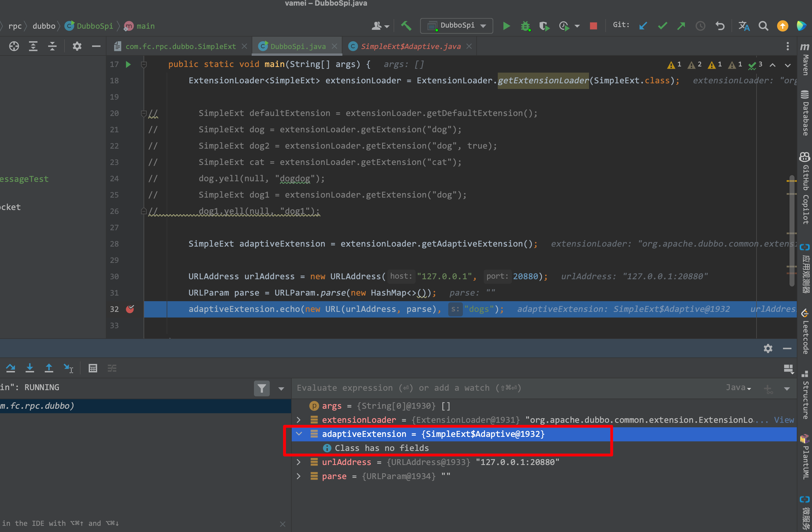
Task: Open Evaluate Expression calculator icon
Action: point(93,368)
